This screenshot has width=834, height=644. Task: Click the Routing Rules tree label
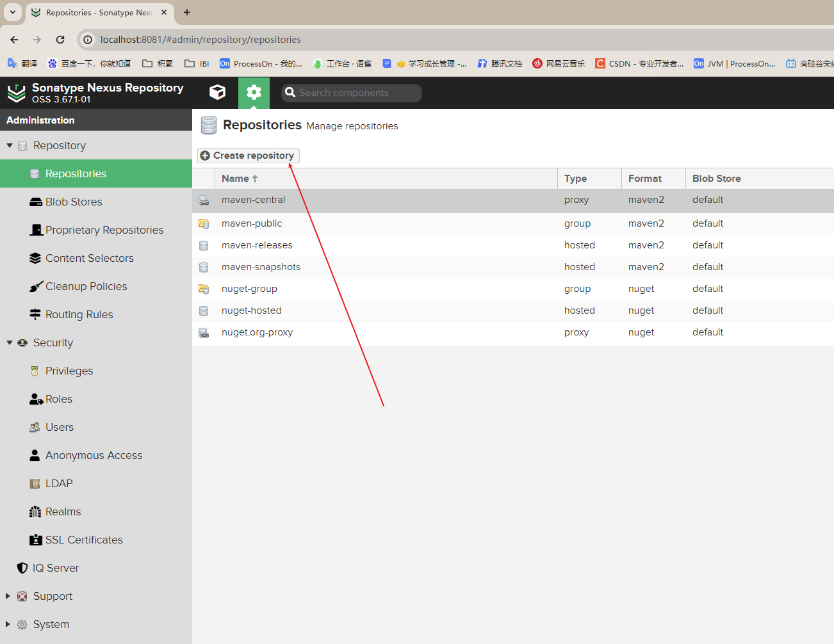tap(79, 314)
